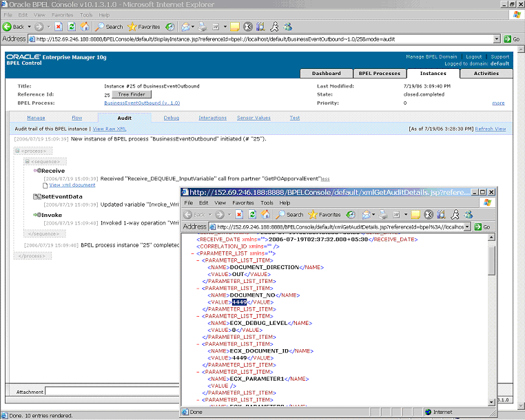Switch to the BPEL Processes tab
Viewport: 525px width, 420px height.
(380, 73)
